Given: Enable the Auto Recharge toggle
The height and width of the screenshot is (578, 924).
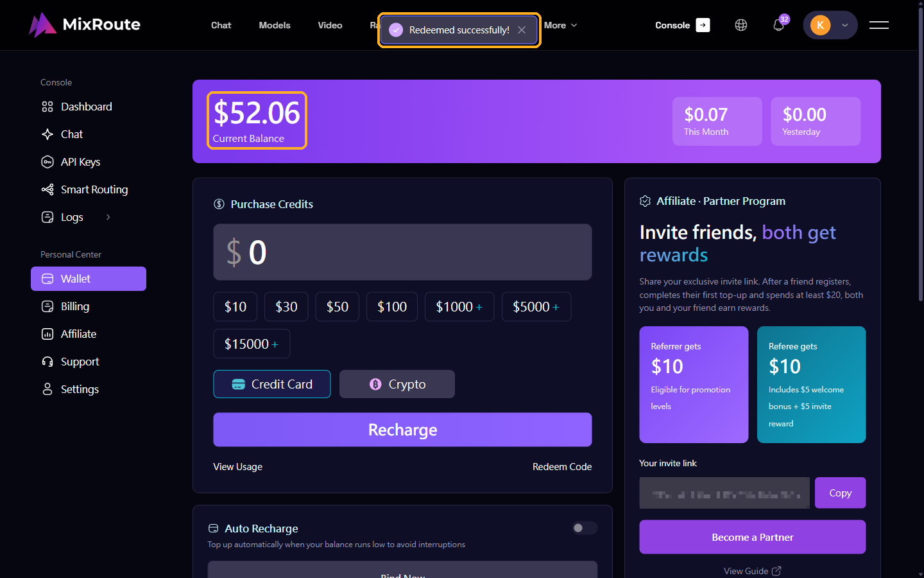Looking at the screenshot, I should [585, 528].
